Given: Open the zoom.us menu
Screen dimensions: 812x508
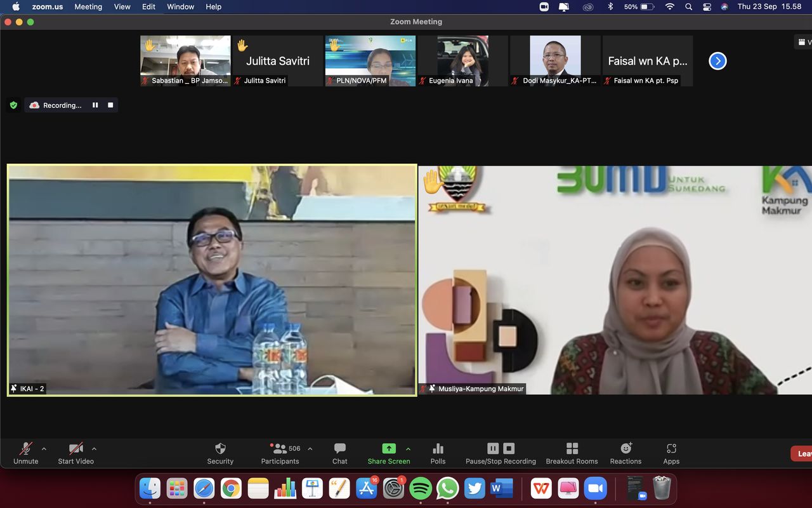Looking at the screenshot, I should click(46, 6).
